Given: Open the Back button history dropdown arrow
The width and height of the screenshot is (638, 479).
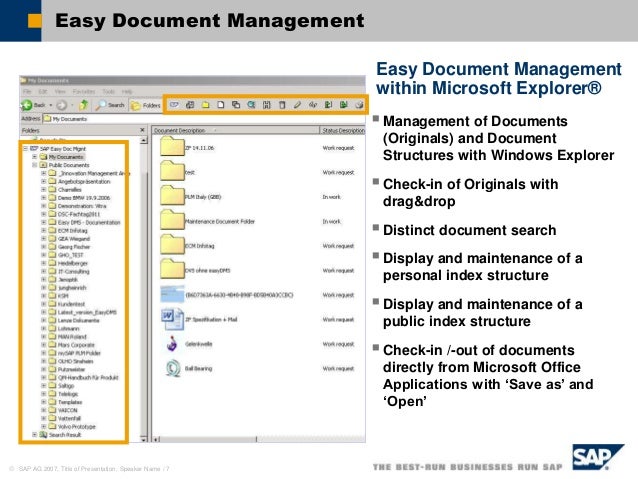Looking at the screenshot, I should pyautogui.click(x=51, y=105).
